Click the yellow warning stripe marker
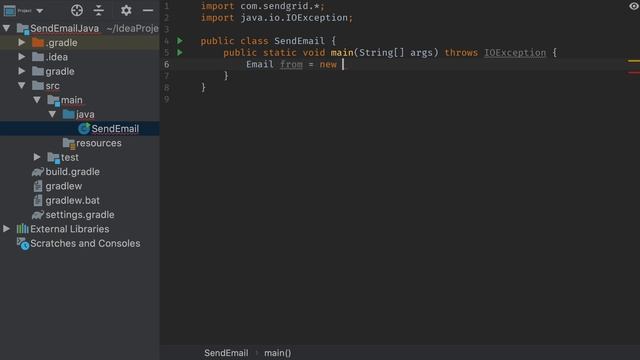Screen dimensions: 640x360 pos(633,61)
